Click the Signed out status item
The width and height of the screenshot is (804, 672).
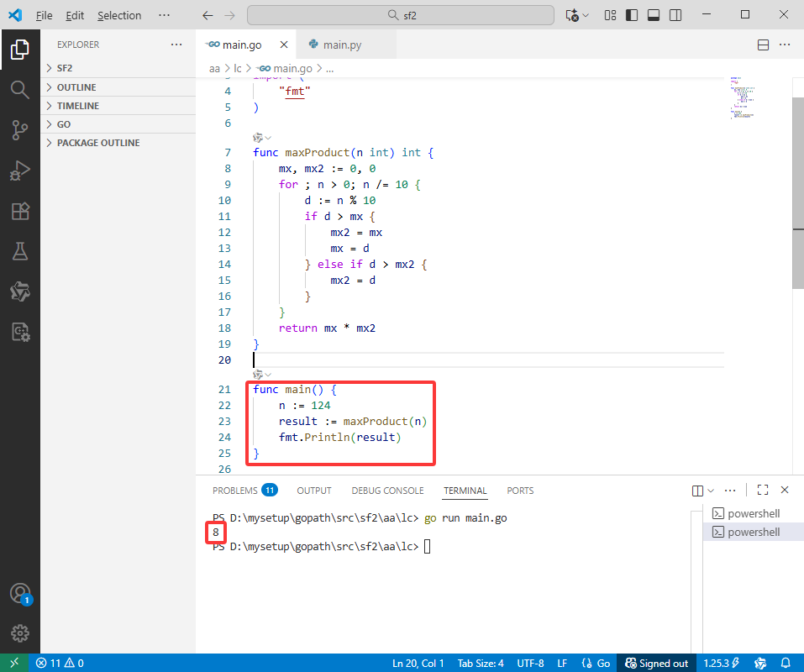(x=656, y=663)
